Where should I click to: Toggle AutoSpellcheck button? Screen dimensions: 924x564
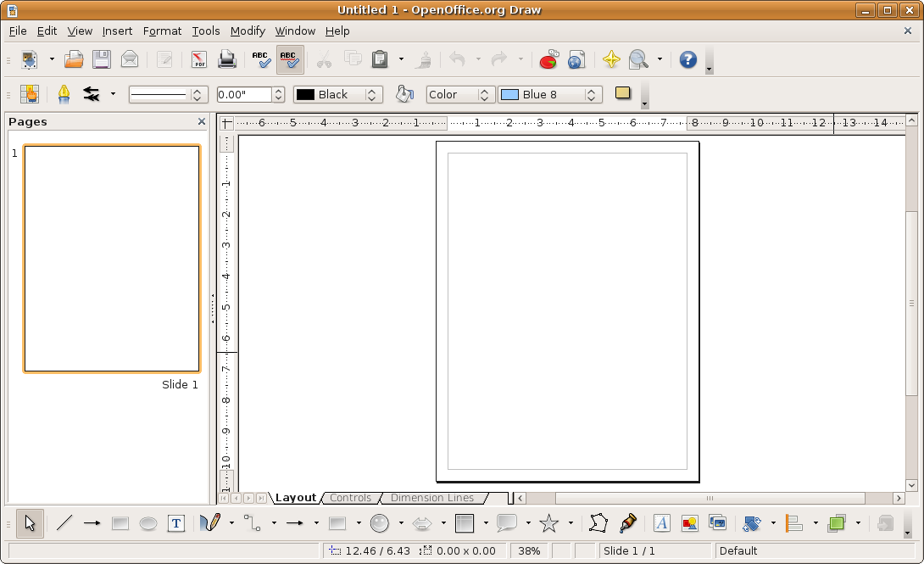289,59
